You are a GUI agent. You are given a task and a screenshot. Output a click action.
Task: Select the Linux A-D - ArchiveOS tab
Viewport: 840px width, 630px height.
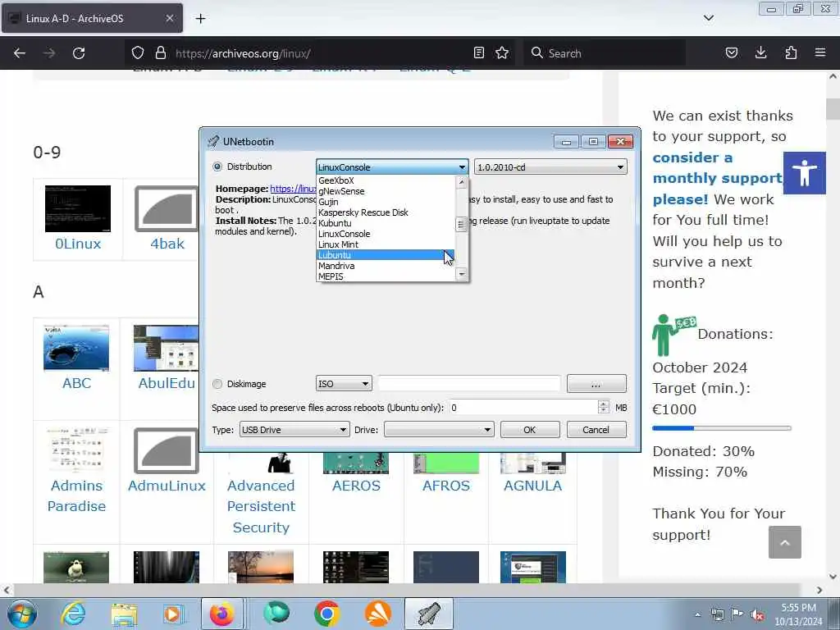(92, 18)
